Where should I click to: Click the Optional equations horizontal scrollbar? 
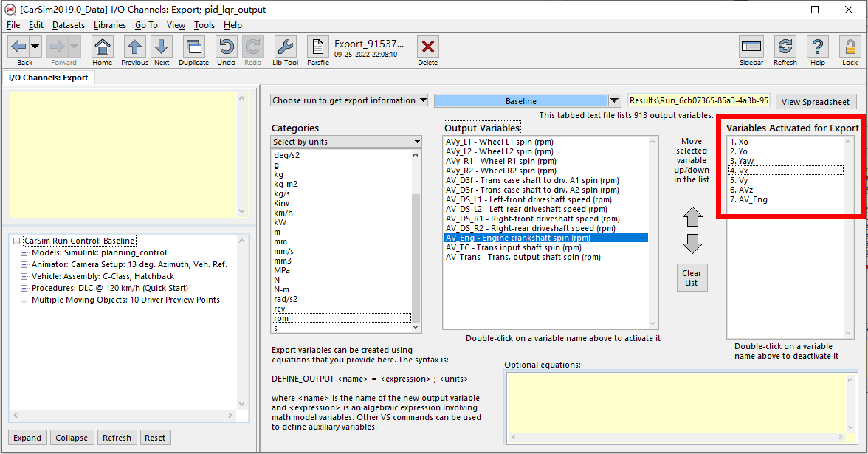point(676,437)
